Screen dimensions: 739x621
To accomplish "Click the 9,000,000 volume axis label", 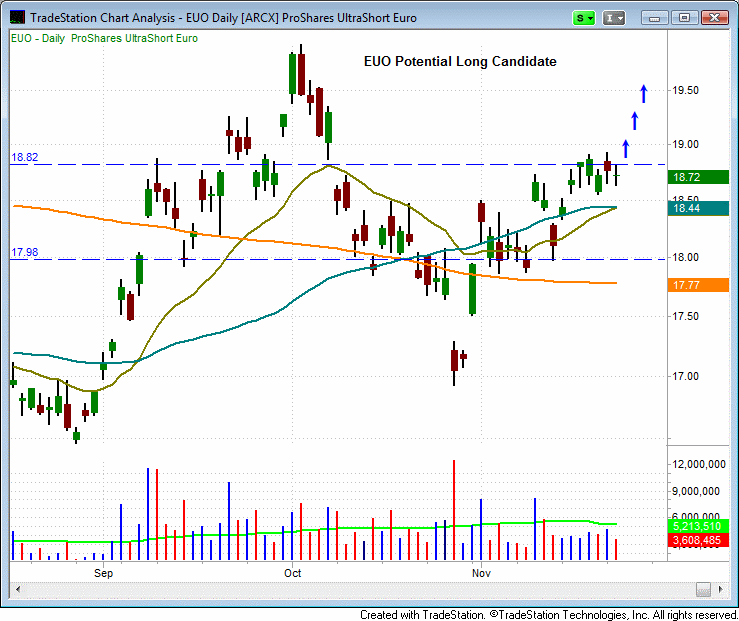I will [x=696, y=491].
